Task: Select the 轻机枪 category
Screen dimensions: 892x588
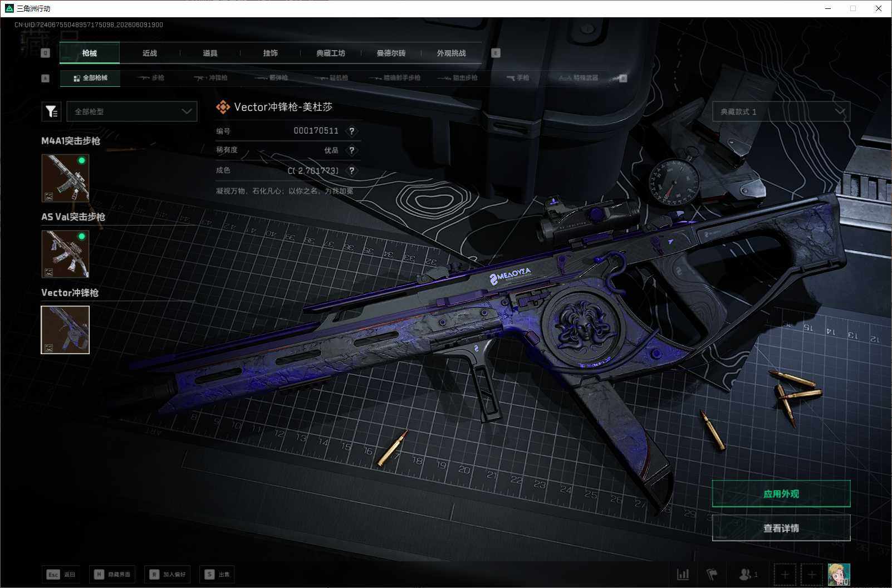Action: (x=331, y=78)
